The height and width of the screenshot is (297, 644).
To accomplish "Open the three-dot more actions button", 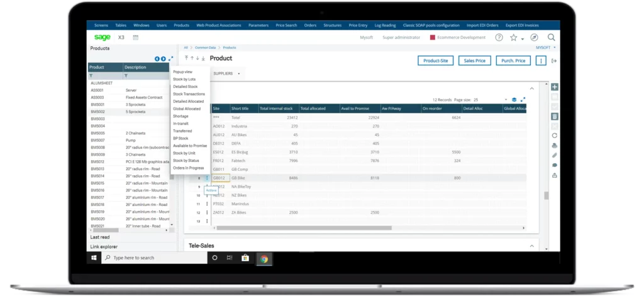I will 541,61.
